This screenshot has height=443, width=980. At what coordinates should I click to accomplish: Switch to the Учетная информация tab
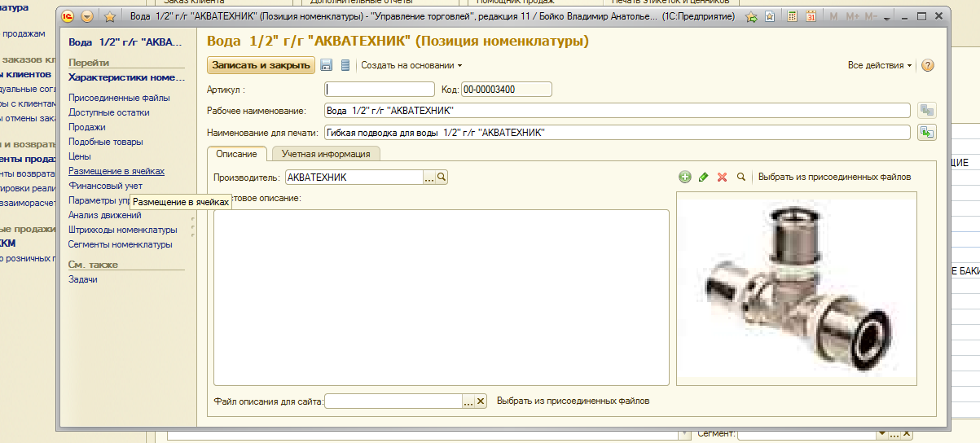click(x=326, y=153)
